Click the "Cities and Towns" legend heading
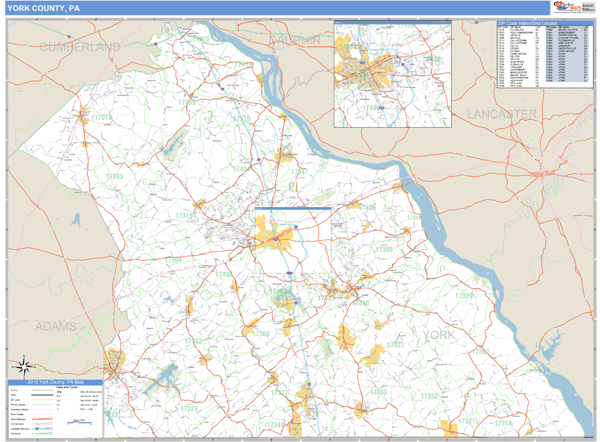The width and height of the screenshot is (600, 442). 67,387
